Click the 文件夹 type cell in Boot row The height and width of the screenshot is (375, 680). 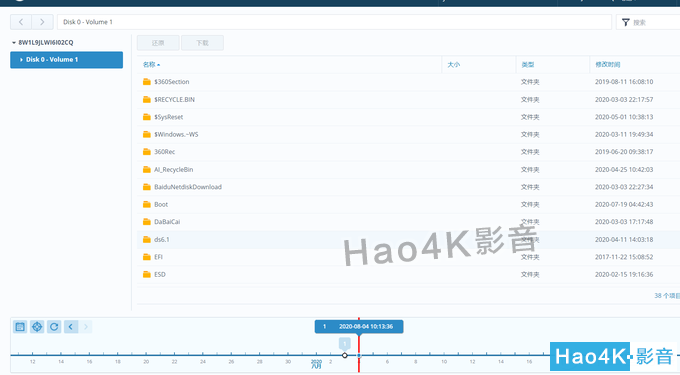coord(530,204)
